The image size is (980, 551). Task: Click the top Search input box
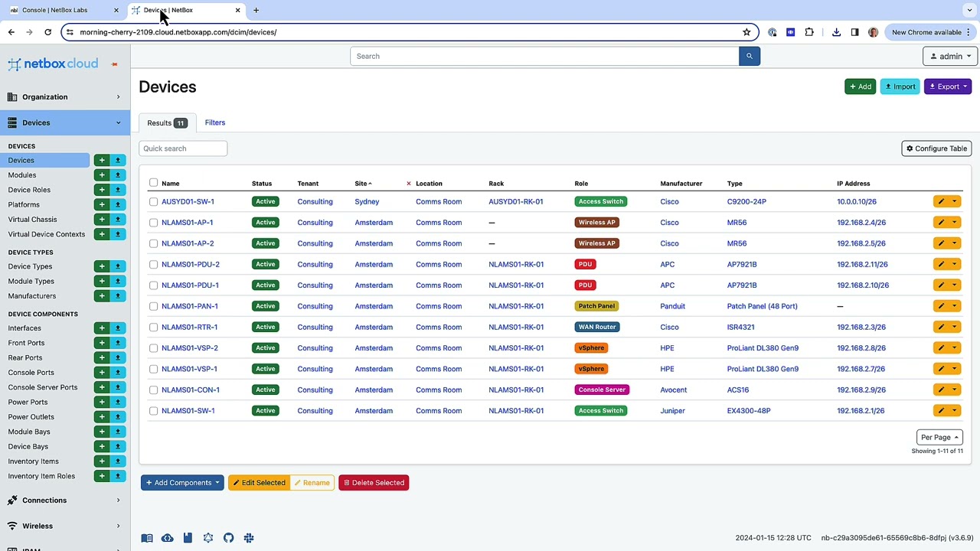pyautogui.click(x=544, y=56)
